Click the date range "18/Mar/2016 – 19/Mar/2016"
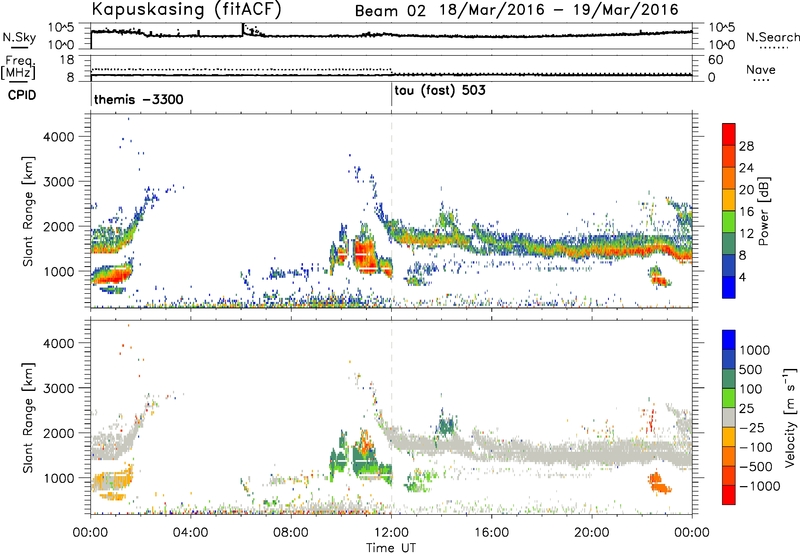Image resolution: width=800 pixels, height=554 pixels. pos(560,10)
